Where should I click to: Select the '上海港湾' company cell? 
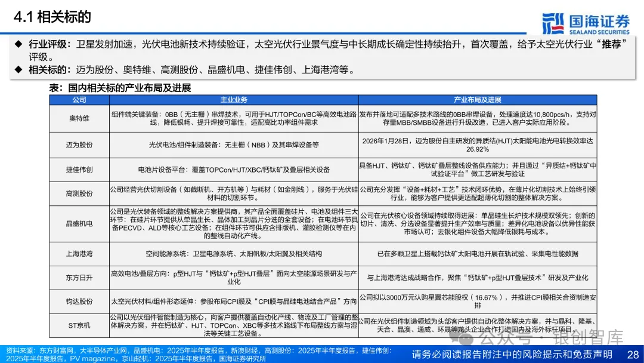click(79, 254)
